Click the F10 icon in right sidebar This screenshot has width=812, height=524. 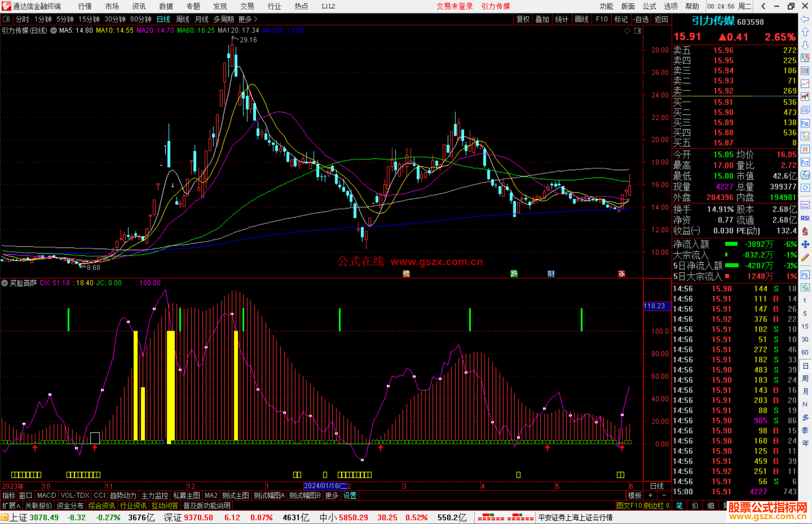pos(805,123)
